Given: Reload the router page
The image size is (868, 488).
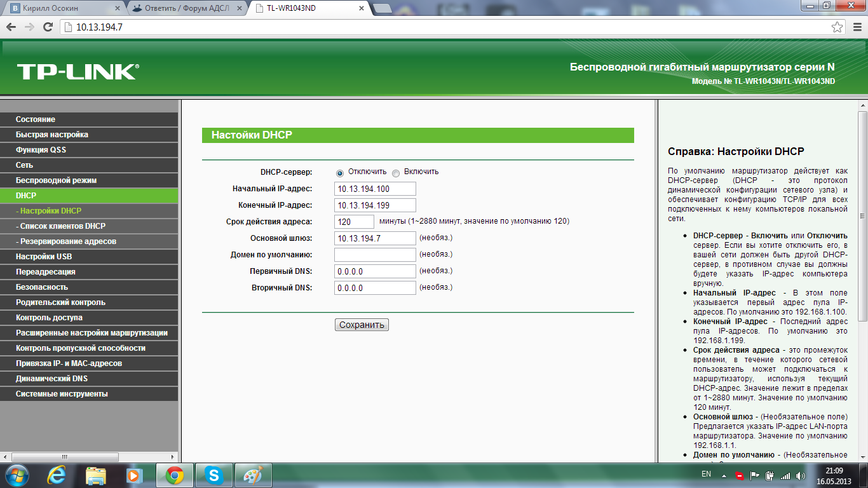Looking at the screenshot, I should point(48,27).
